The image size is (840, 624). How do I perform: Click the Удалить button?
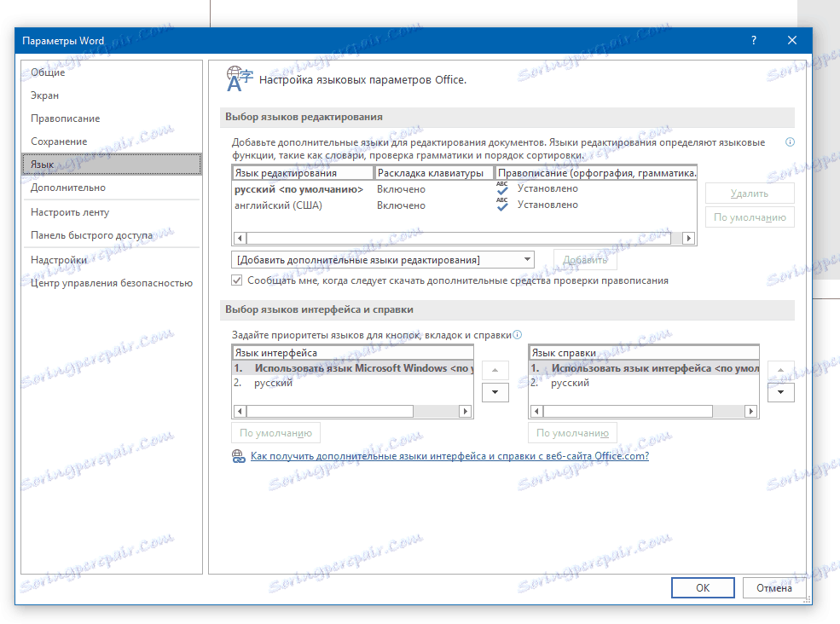point(750,194)
